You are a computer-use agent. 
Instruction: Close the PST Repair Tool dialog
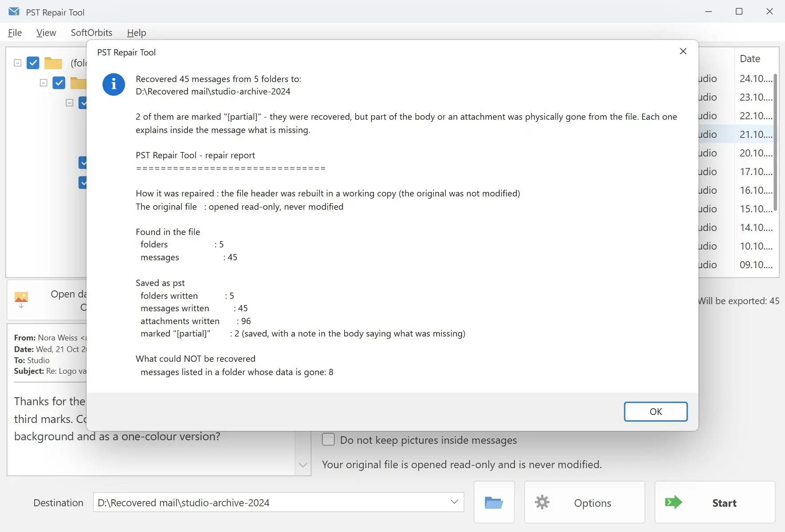point(683,51)
